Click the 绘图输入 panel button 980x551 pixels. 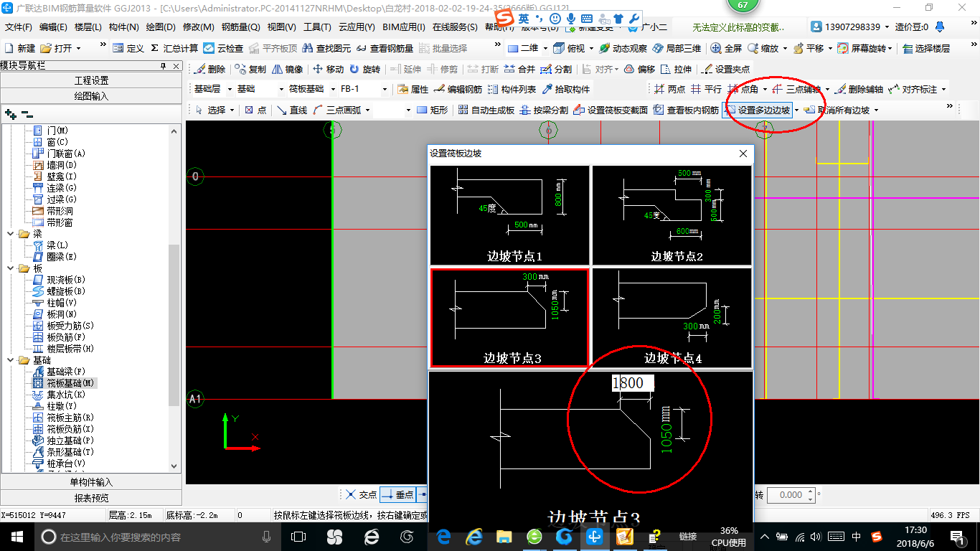[x=91, y=95]
